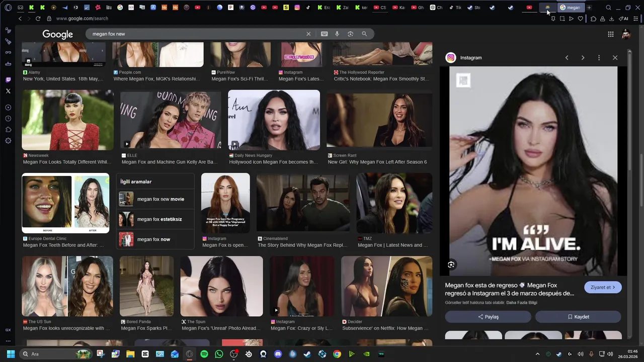644x362 pixels.
Task: Clear the search query with the X
Action: tap(308, 34)
